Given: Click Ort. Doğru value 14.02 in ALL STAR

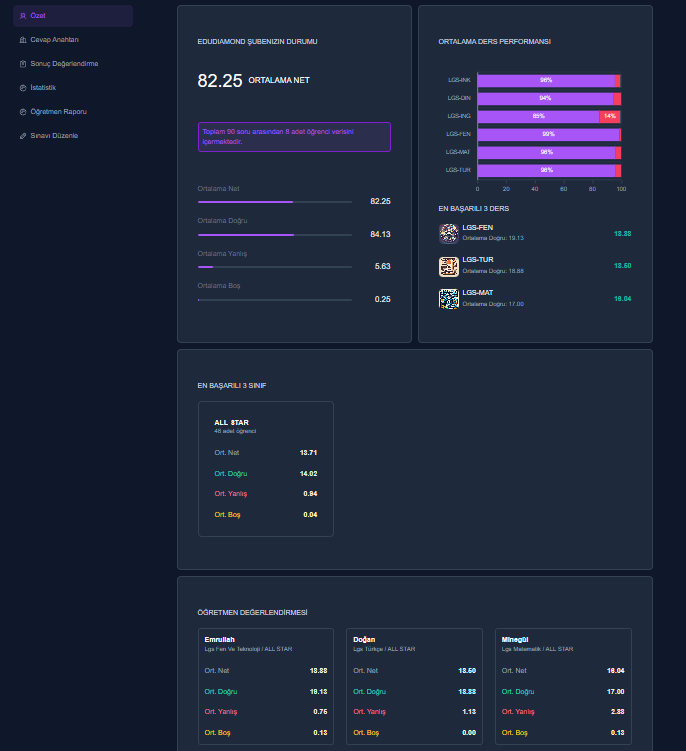Looking at the screenshot, I should click(309, 474).
